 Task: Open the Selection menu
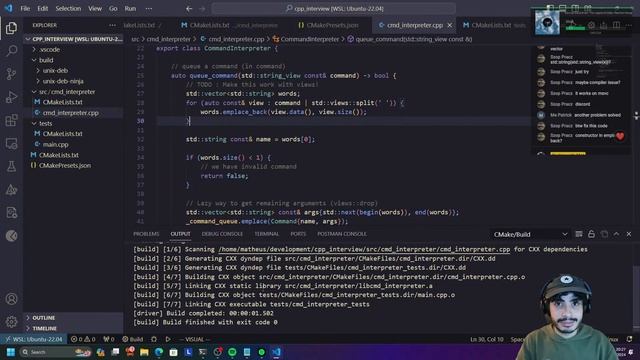pos(68,9)
